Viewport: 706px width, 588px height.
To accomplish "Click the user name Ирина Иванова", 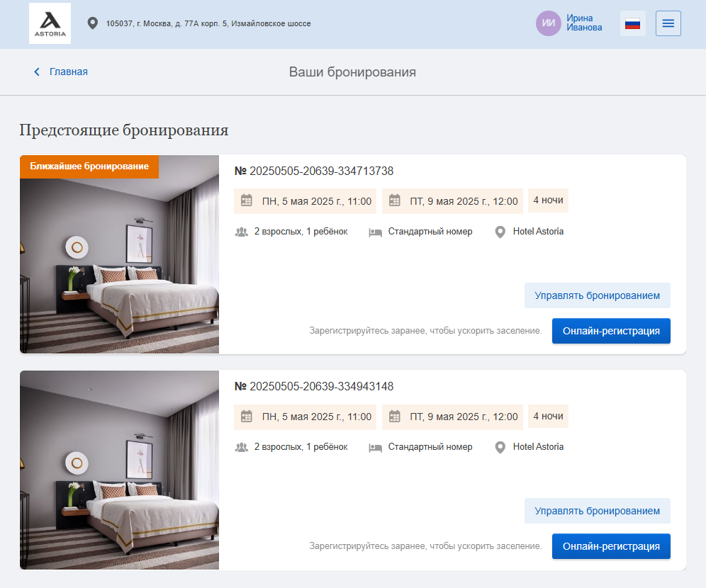I will 584,23.
